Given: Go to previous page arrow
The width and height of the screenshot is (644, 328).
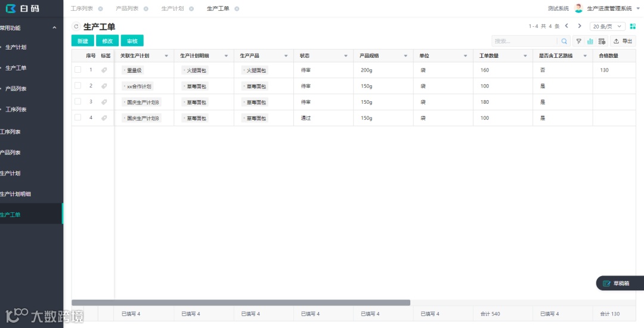Looking at the screenshot, I should (x=567, y=26).
